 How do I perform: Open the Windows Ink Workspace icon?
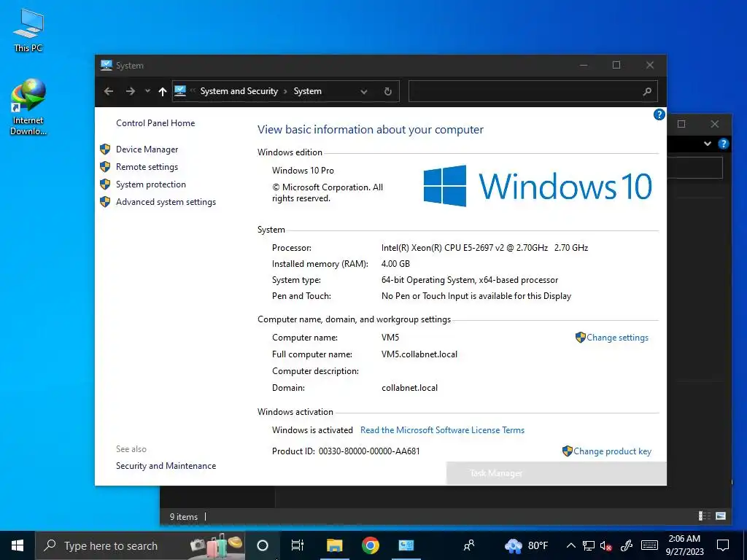coord(627,545)
